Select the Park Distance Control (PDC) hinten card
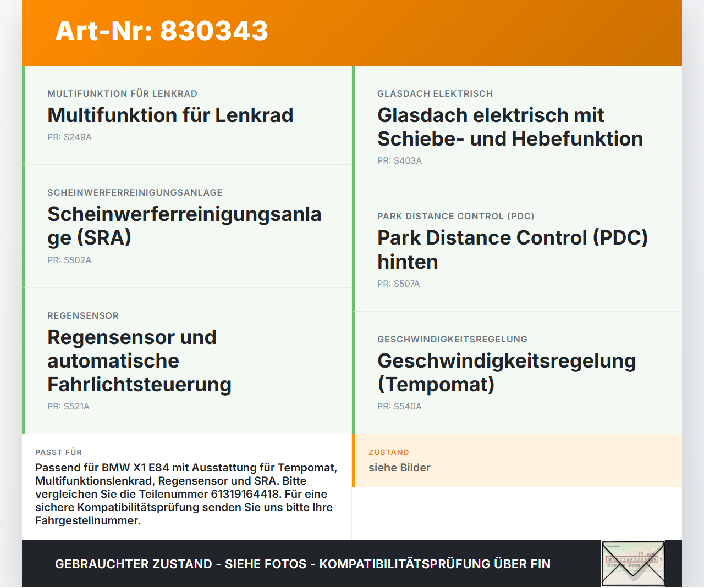Screen dimensions: 704x588 (517, 250)
